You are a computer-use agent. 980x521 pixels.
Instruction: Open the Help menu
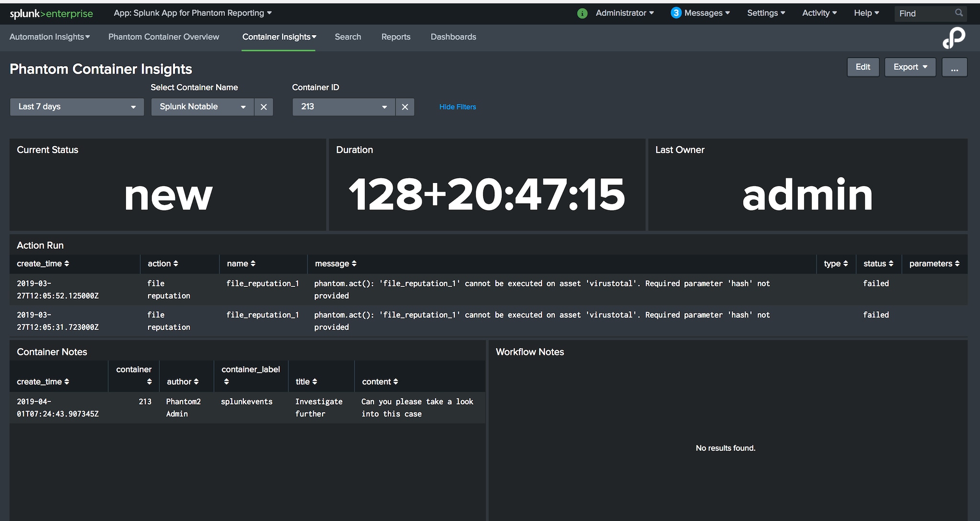[866, 13]
